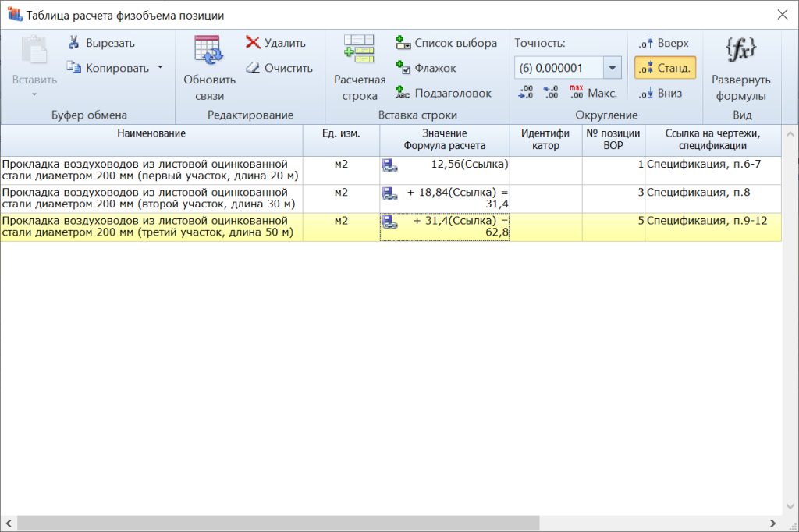The image size is (799, 532).
Task: Click the horizontal scrollbar at the bottom
Action: tap(390, 523)
